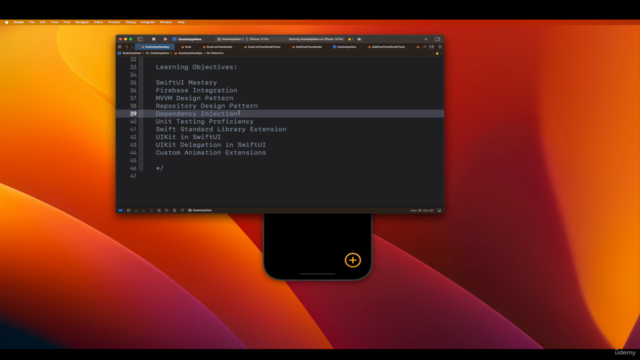Screen dimensions: 640x360
Task: Click the Running status activity text
Action: coord(316,39)
